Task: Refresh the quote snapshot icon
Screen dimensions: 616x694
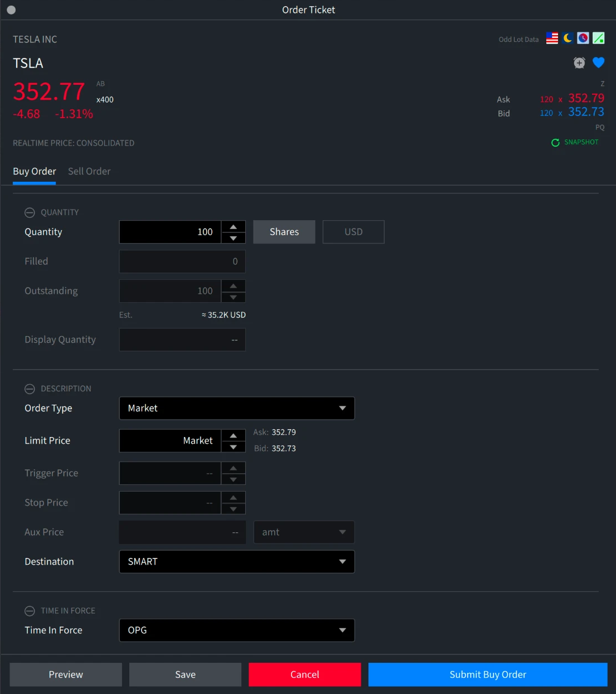Action: [555, 143]
